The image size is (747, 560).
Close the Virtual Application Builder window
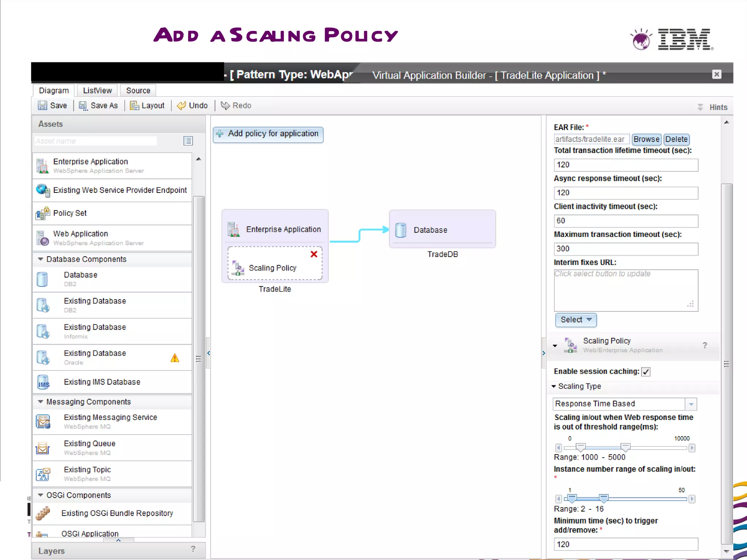coord(716,74)
